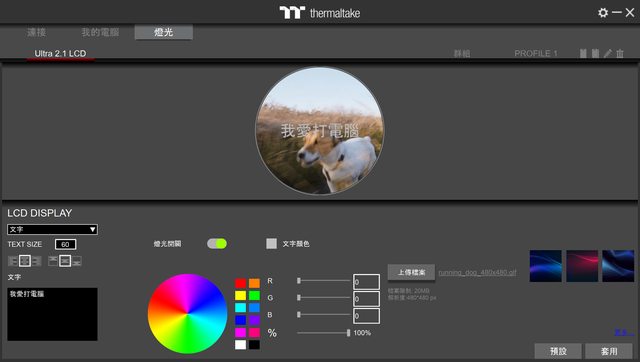The width and height of the screenshot is (640, 362).
Task: Open the LCD DISPLAY 文字 mode dropdown
Action: pos(52,229)
